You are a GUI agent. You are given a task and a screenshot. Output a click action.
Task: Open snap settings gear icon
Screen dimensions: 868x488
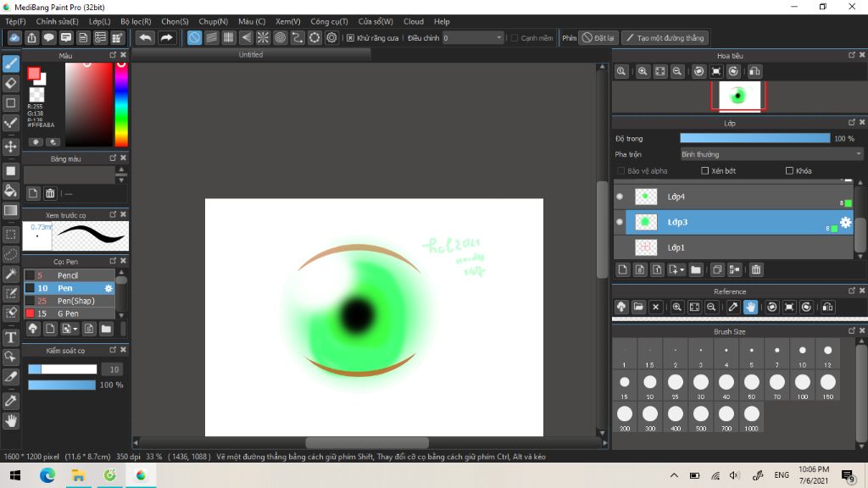point(331,37)
